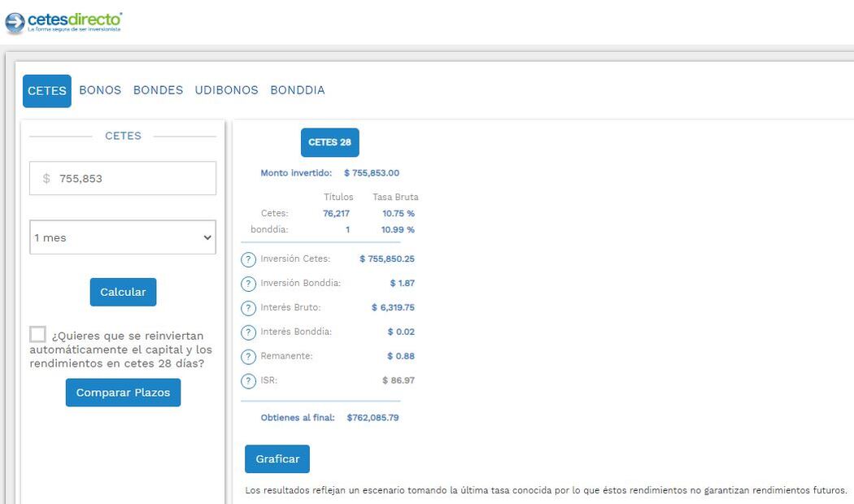Open help icon for ISR

[x=248, y=381]
